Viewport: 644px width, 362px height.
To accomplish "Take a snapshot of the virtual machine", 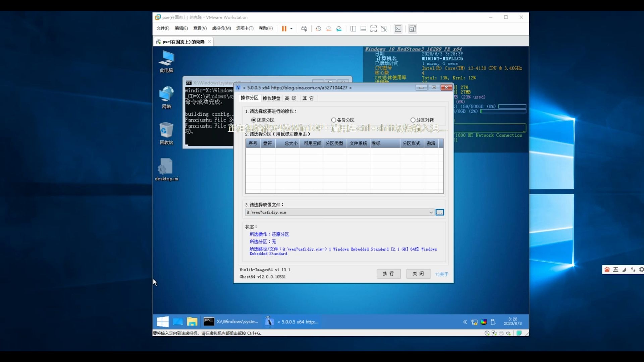I will pos(318,29).
